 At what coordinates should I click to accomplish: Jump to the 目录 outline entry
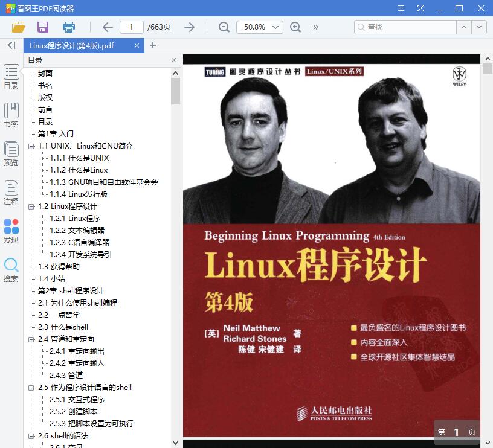(x=45, y=122)
